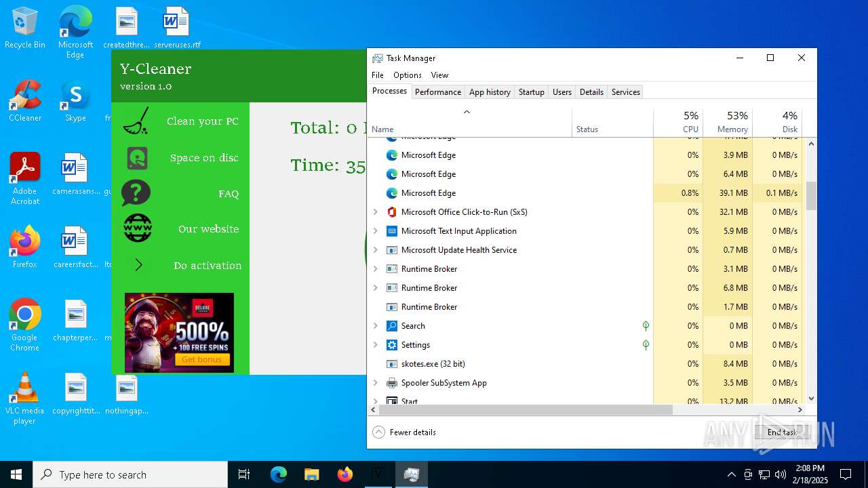This screenshot has height=488, width=868.
Task: Open File Explorer from the taskbar
Action: click(311, 474)
